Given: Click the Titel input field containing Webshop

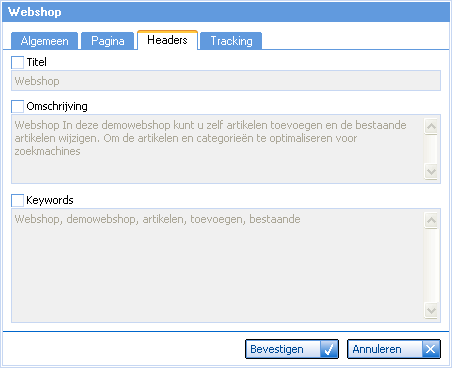Looking at the screenshot, I should coord(226,81).
